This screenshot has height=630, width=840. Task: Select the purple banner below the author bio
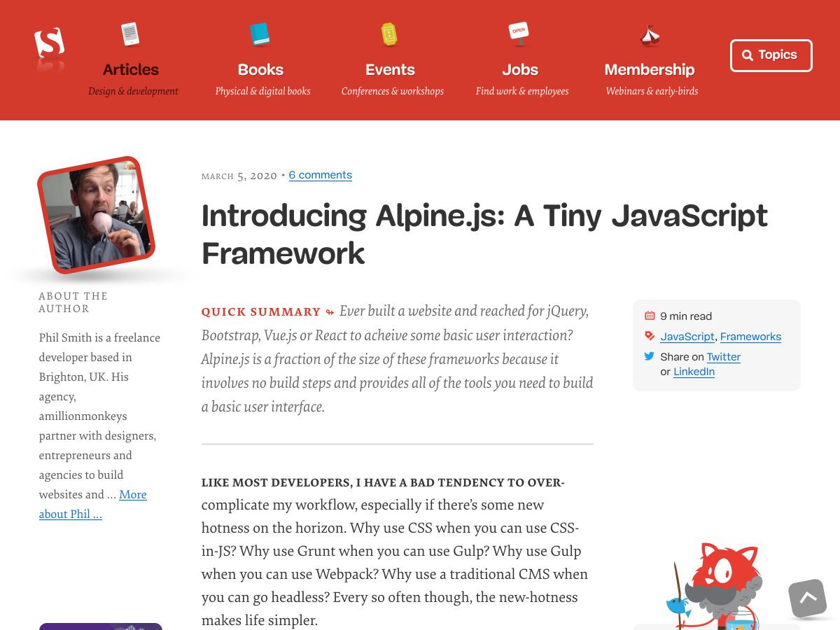point(101,626)
